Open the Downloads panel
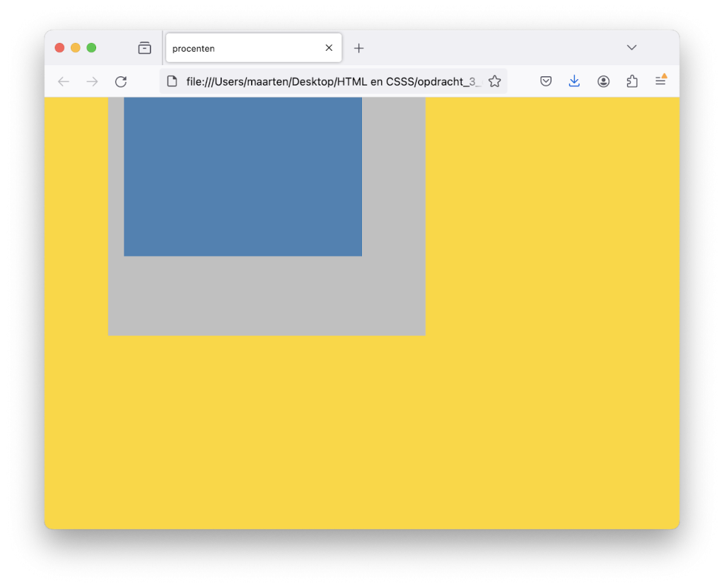Viewport: 724px width, 588px height. tap(574, 81)
